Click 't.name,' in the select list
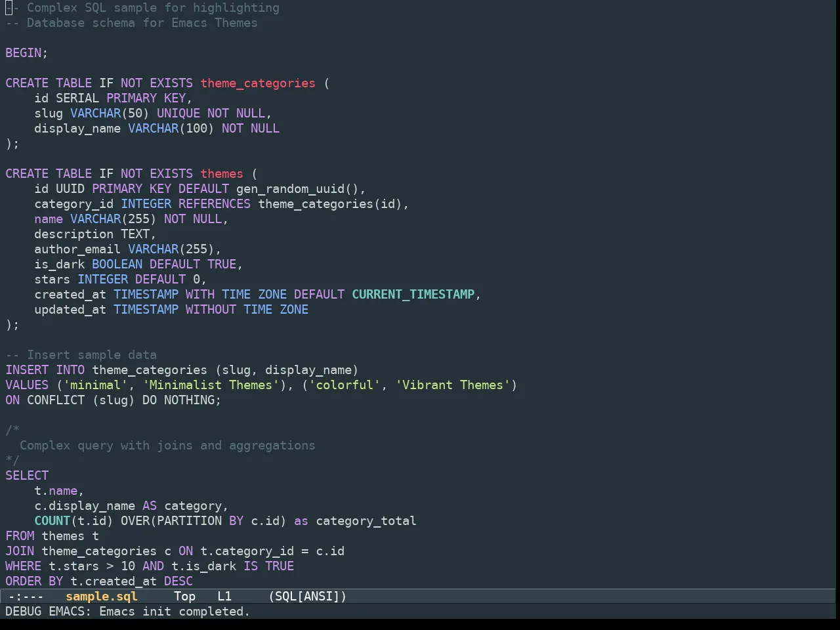The image size is (840, 630). pos(59,490)
